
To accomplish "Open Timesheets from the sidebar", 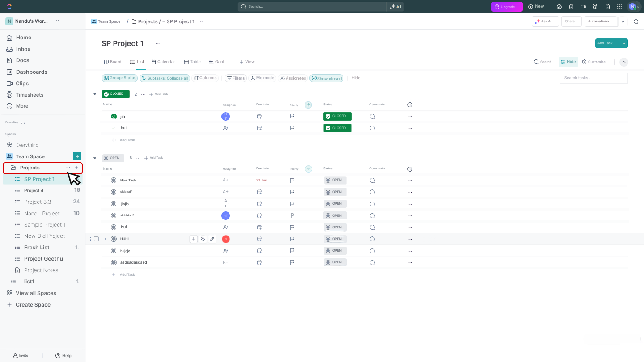I will coord(30,94).
